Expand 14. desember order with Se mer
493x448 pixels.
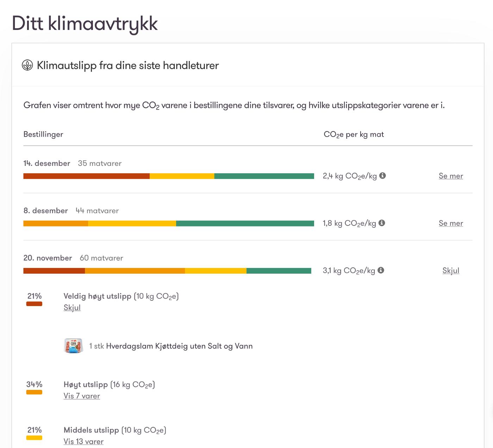(451, 176)
